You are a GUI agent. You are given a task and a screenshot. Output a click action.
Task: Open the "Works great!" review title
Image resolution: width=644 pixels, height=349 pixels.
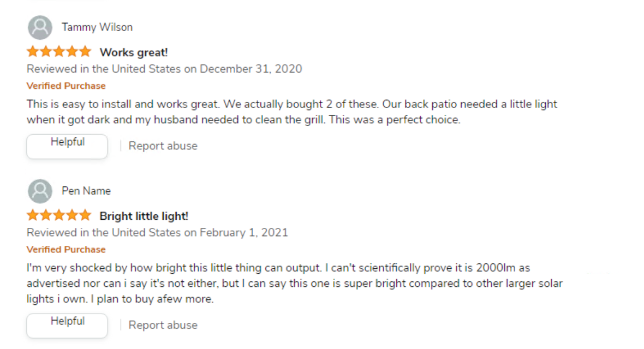[x=134, y=52]
